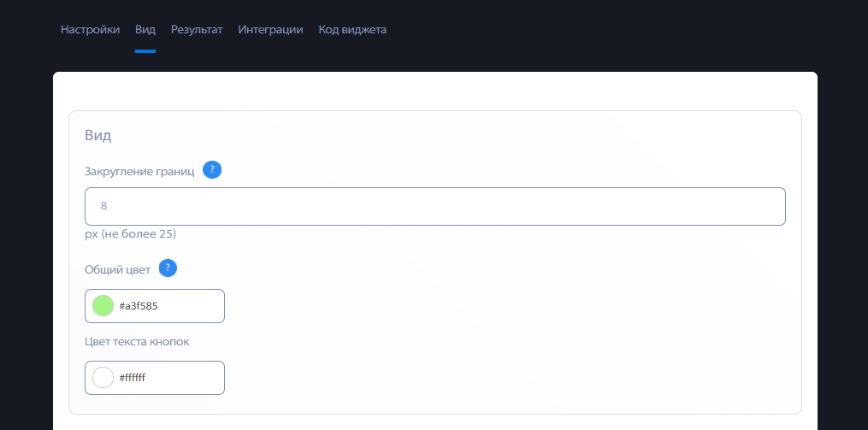Focus the Закругление границ input field
Screen dimensions: 868x430
[435, 206]
